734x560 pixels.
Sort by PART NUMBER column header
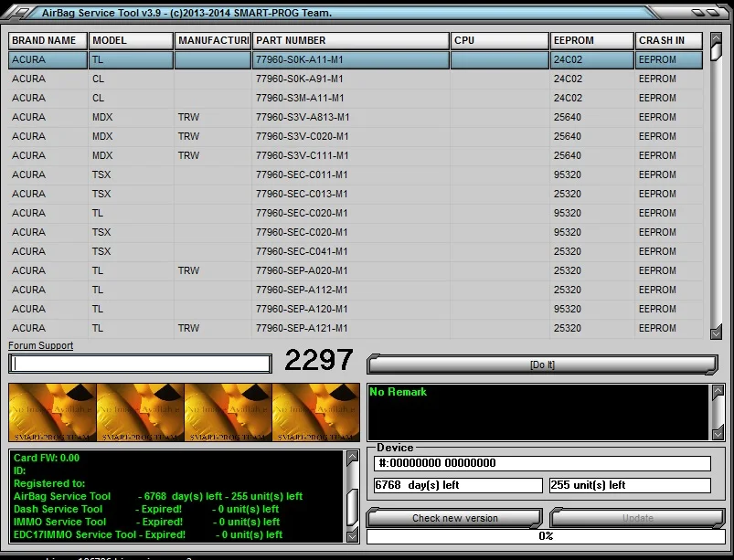[x=351, y=41]
